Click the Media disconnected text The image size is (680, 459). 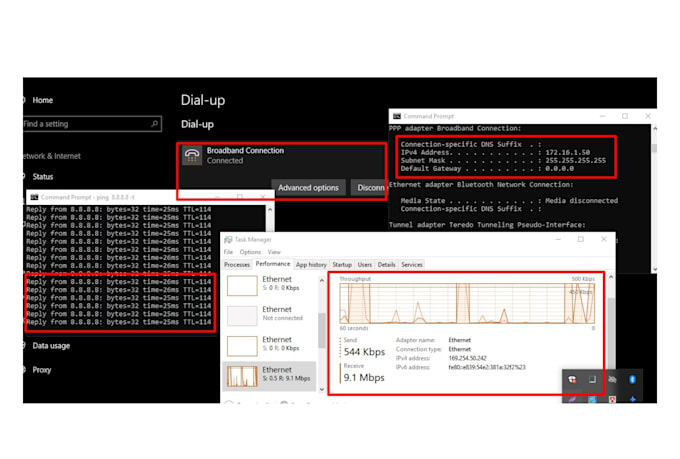point(582,201)
